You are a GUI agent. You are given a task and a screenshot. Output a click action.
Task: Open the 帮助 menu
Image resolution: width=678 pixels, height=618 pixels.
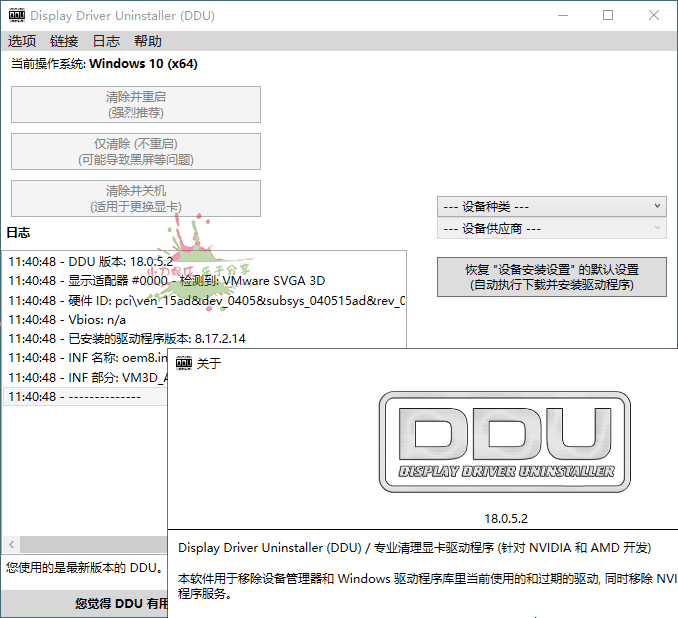coord(147,41)
